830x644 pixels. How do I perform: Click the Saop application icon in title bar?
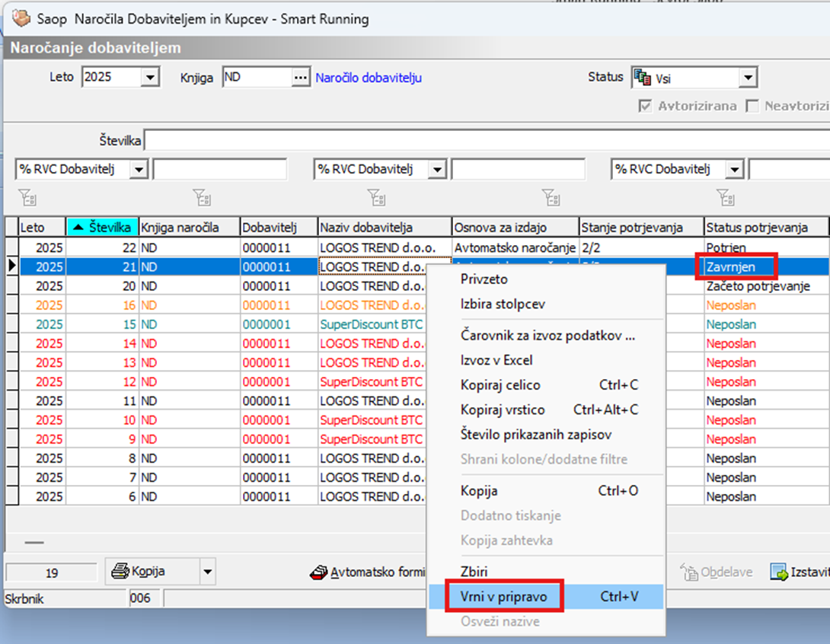[x=22, y=18]
